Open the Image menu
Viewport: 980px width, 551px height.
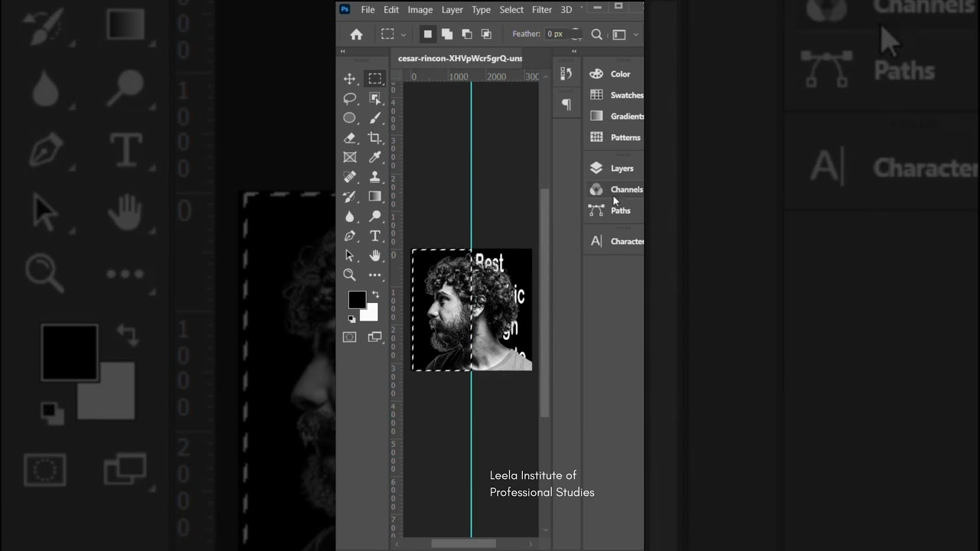[420, 10]
